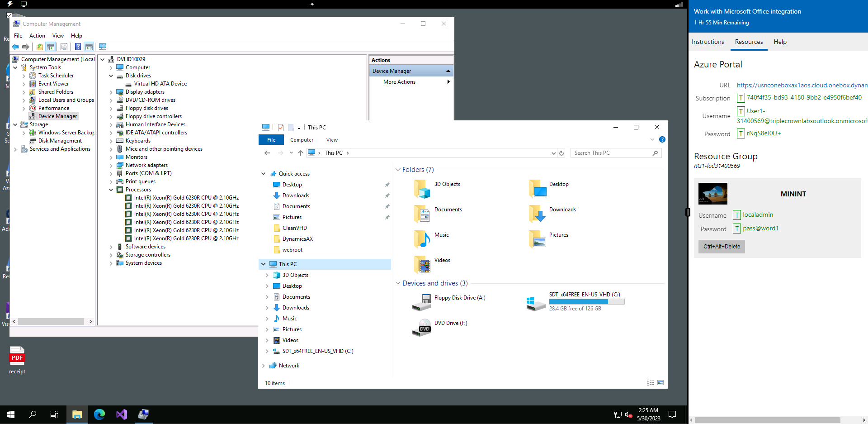Click New folder icon in This PC title bar

click(x=291, y=128)
